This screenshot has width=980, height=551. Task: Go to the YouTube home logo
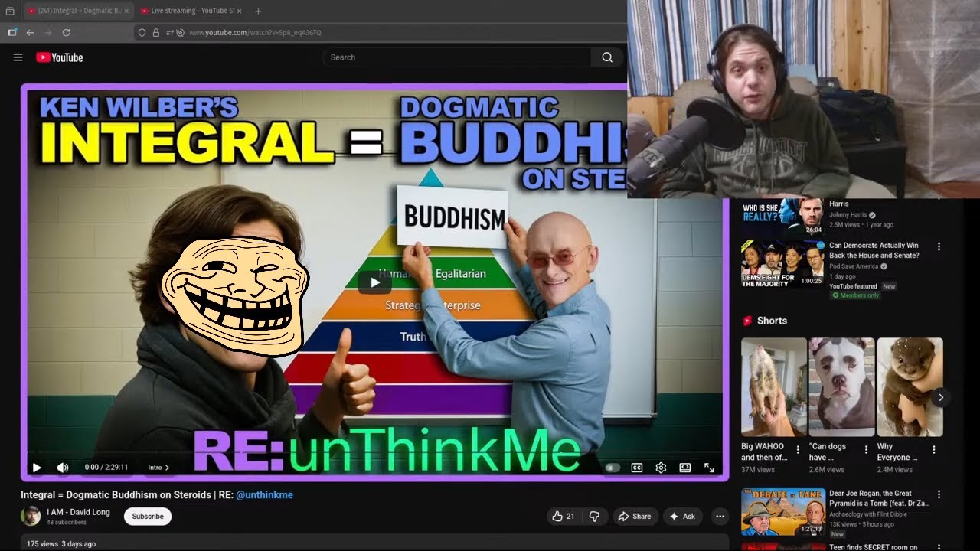59,57
